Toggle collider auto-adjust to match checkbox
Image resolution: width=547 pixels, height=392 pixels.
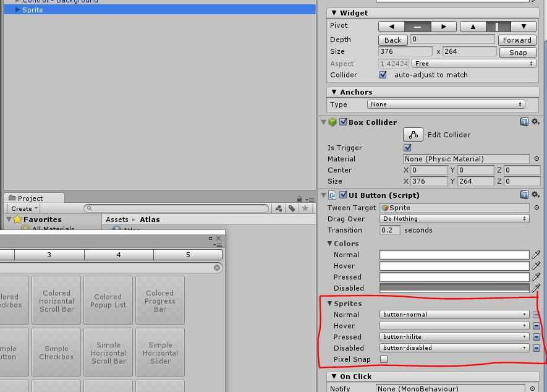click(x=383, y=75)
